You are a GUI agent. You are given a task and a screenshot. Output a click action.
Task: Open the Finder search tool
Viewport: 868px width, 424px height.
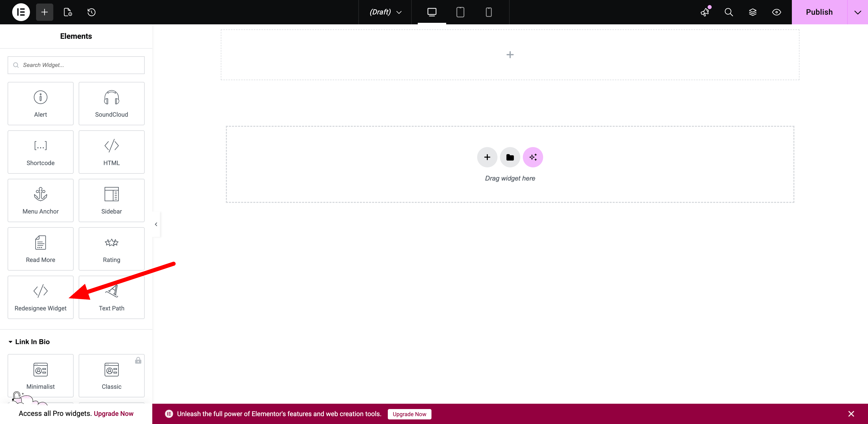click(729, 12)
